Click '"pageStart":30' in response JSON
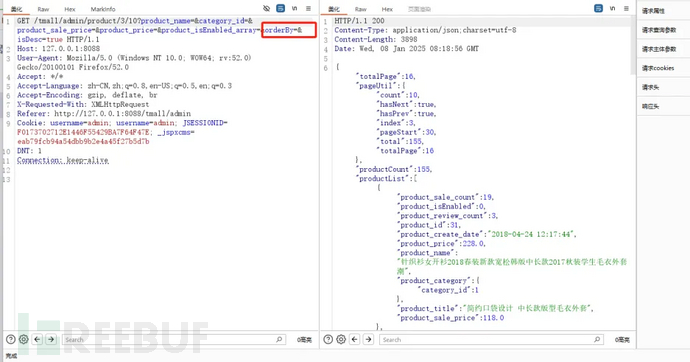 (407, 132)
